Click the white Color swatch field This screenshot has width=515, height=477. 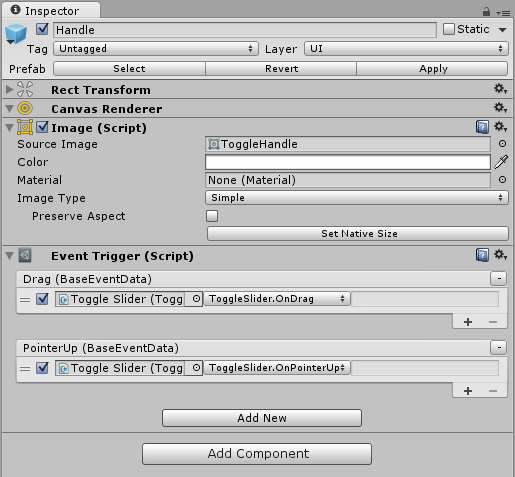(348, 162)
